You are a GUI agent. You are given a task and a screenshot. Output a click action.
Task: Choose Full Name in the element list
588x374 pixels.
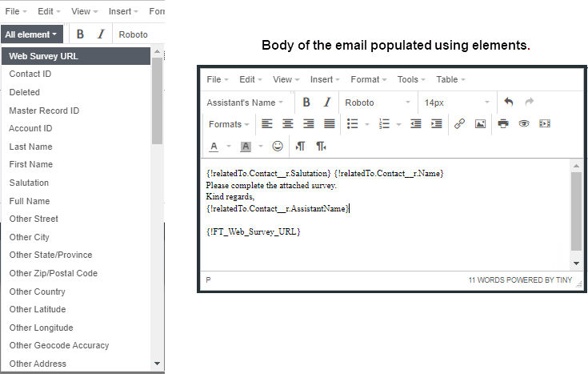[30, 201]
